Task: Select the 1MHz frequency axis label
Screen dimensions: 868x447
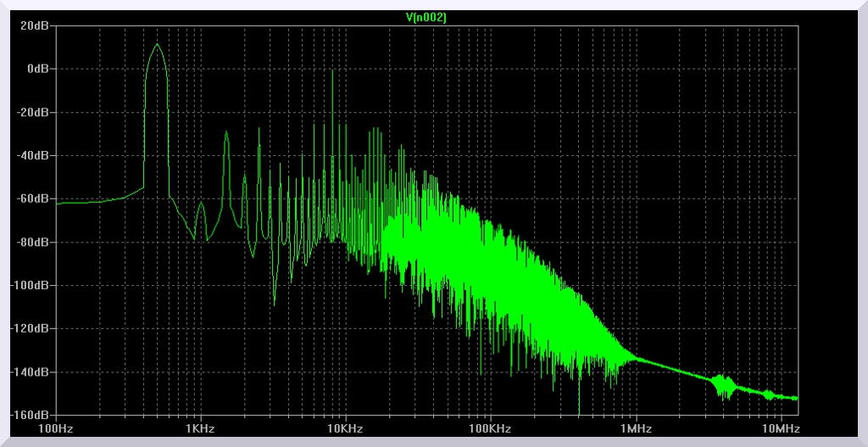Action: click(634, 429)
